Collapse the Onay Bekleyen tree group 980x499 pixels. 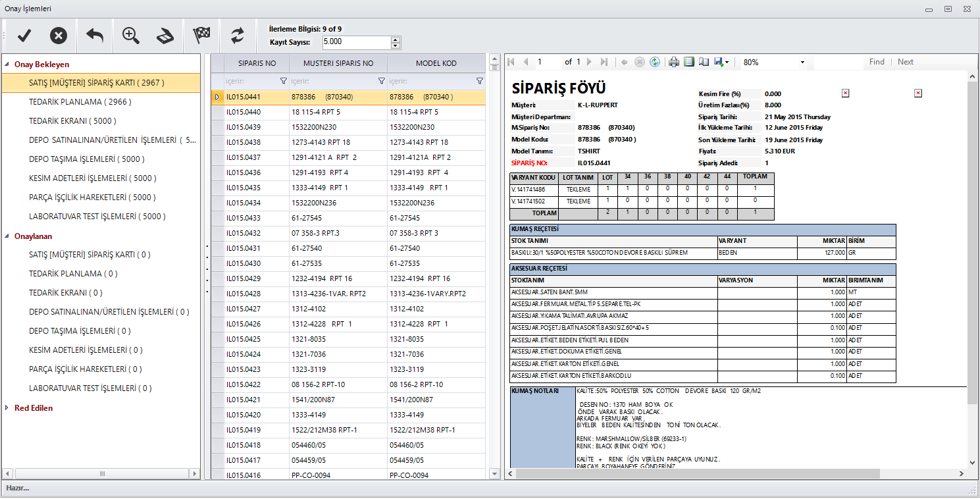(x=7, y=65)
